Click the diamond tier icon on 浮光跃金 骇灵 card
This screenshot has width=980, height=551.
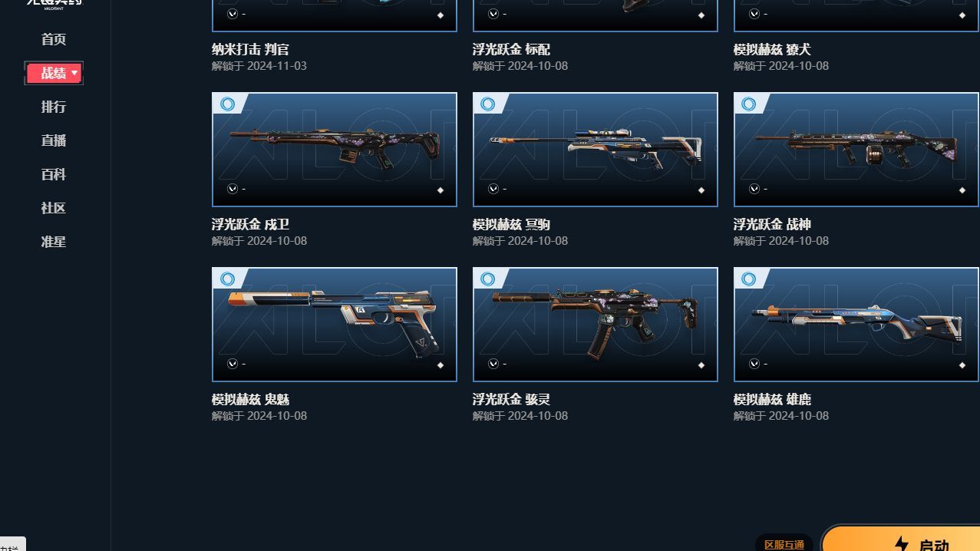click(701, 365)
